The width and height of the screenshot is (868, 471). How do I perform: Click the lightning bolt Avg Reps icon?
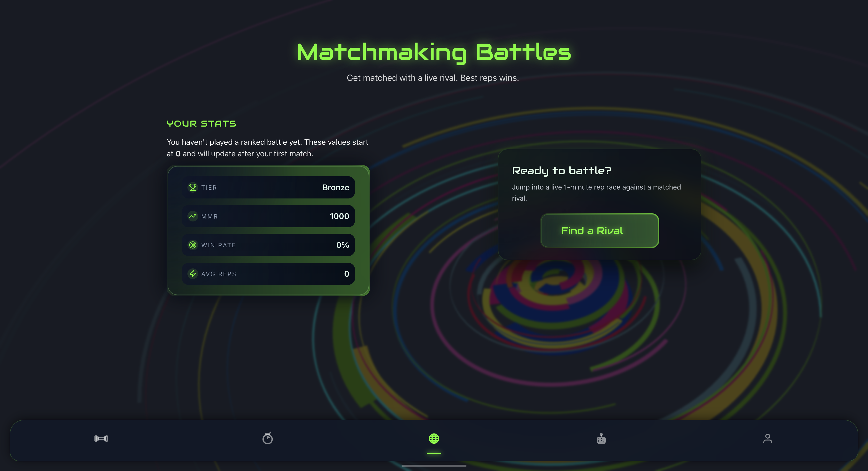tap(193, 274)
